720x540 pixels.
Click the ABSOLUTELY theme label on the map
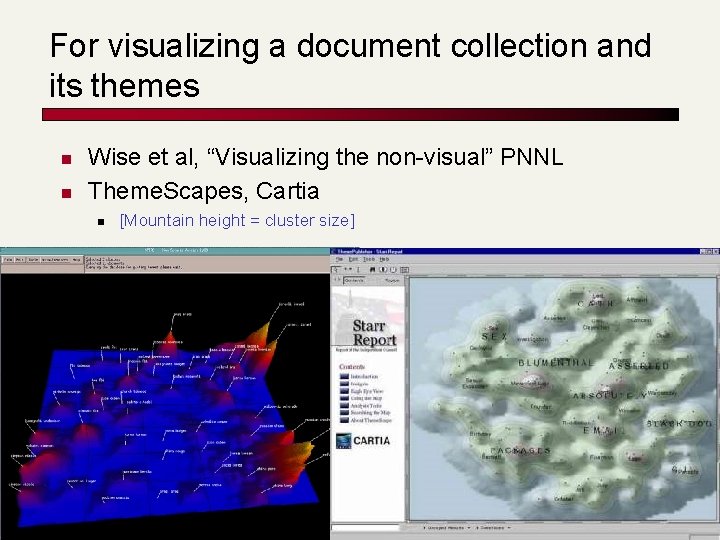609,395
